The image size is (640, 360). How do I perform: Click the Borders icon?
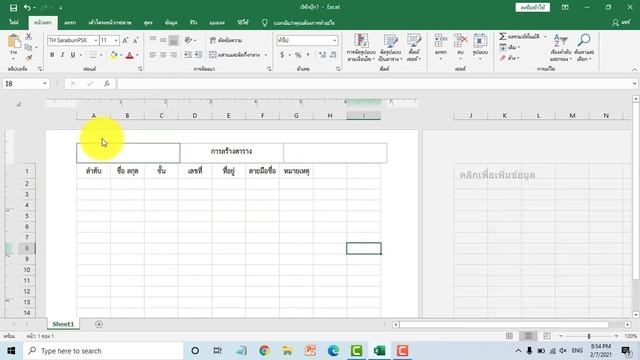[x=93, y=55]
